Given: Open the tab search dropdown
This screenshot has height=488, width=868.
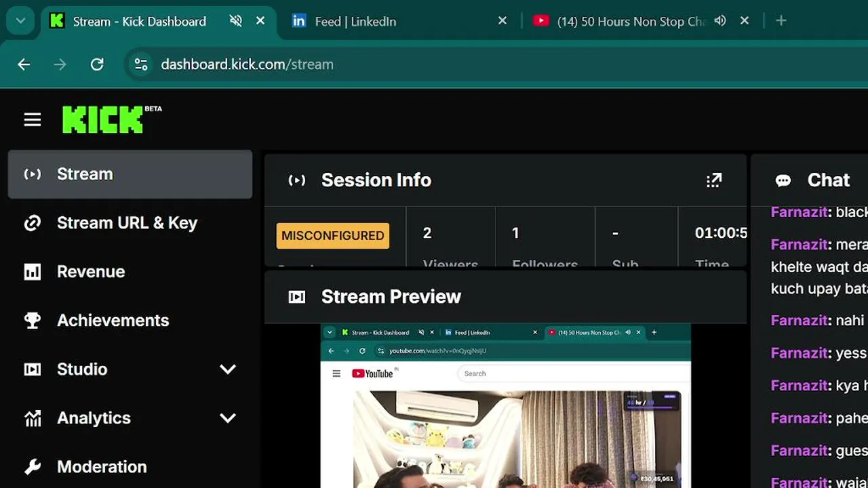Looking at the screenshot, I should pos(20,21).
